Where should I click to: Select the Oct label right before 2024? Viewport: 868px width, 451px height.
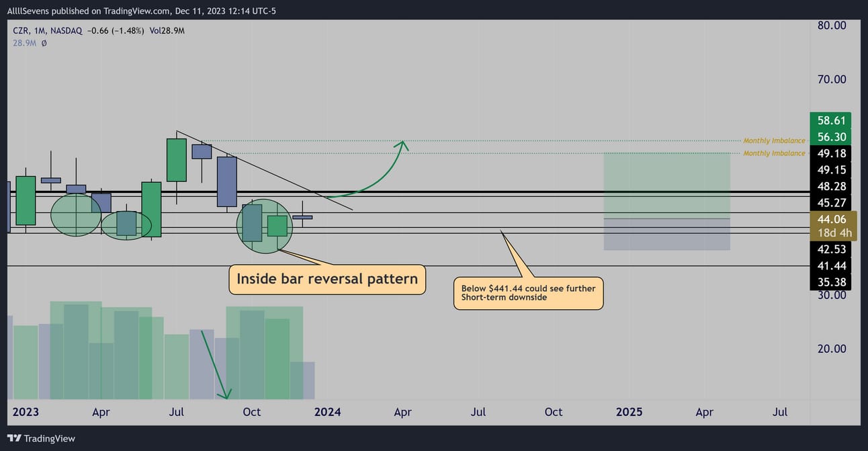(x=252, y=411)
